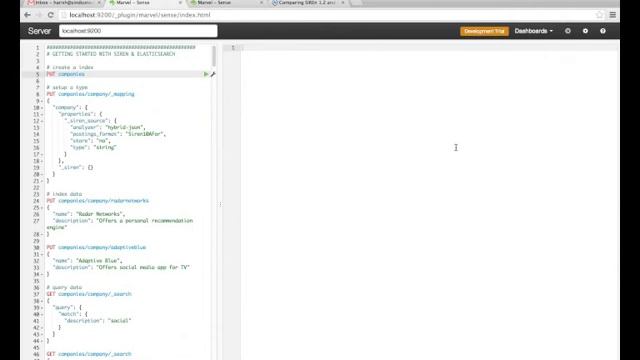Image resolution: width=640 pixels, height=360 pixels.
Task: Click the "# setup a type" comment
Action: tap(67, 87)
